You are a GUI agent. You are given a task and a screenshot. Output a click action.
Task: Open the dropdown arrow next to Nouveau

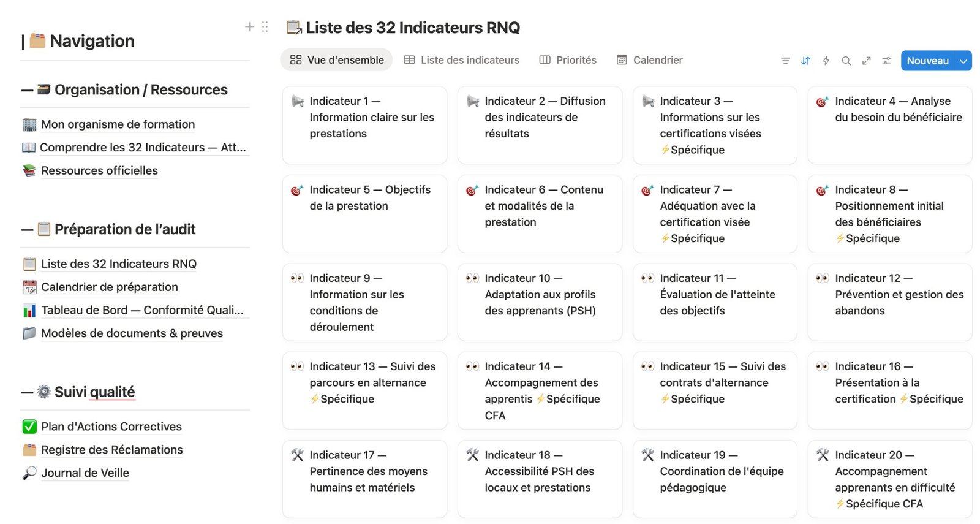(963, 61)
